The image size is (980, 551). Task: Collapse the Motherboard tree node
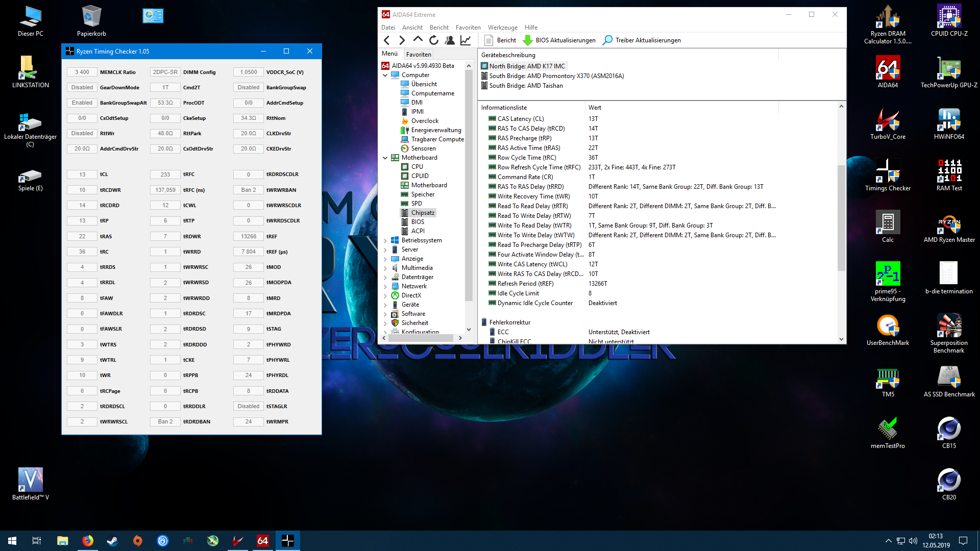tap(385, 158)
